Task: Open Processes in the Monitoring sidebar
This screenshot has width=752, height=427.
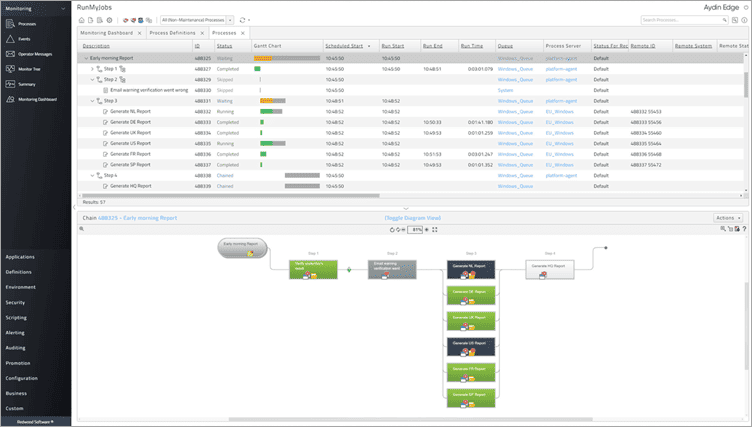Action: pyautogui.click(x=25, y=23)
